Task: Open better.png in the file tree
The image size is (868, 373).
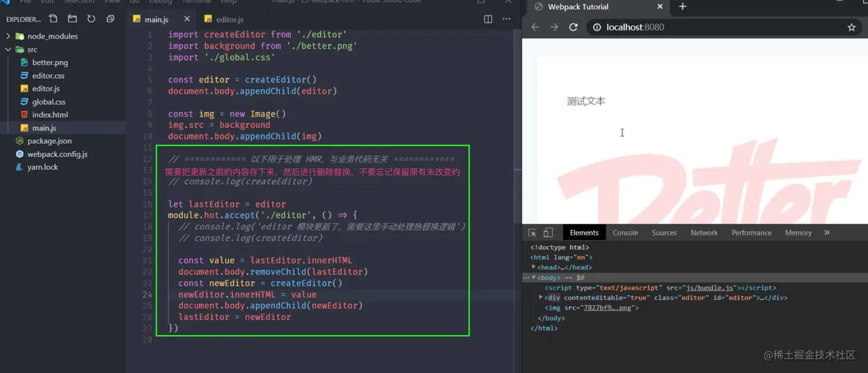Action: coord(50,63)
